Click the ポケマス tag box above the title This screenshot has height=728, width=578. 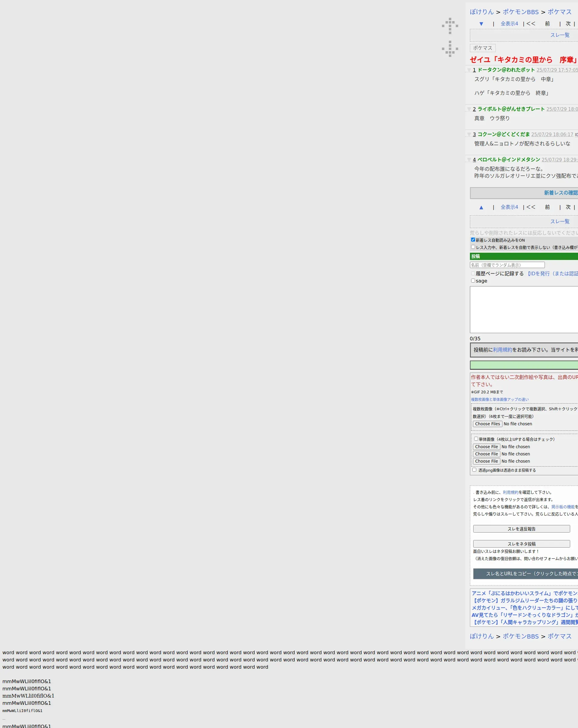(x=482, y=48)
